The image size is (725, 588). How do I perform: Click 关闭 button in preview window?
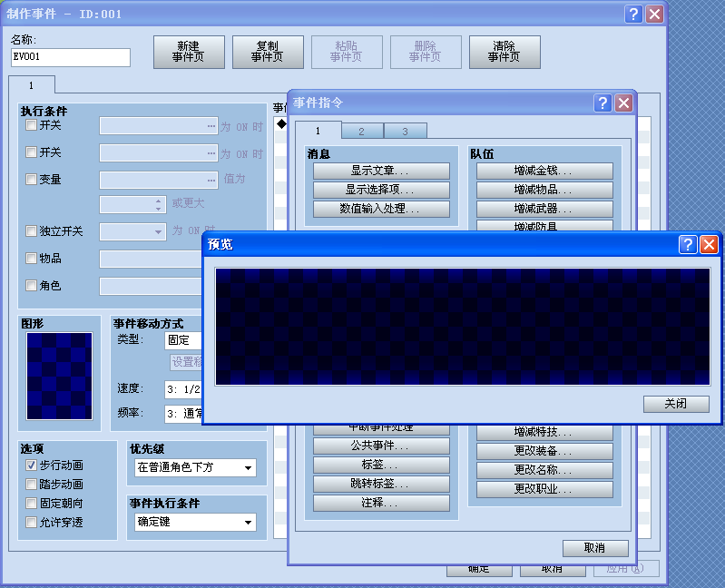click(x=676, y=404)
